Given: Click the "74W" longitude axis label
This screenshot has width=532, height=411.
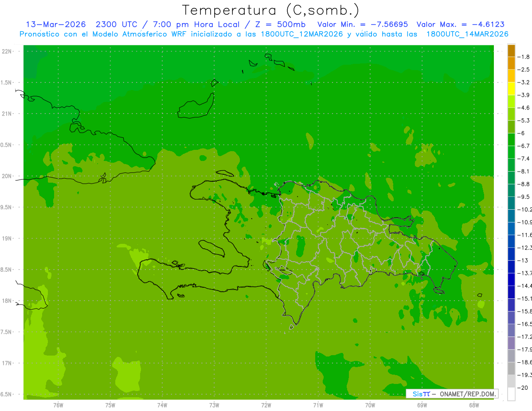Looking at the screenshot, I should [x=162, y=405].
